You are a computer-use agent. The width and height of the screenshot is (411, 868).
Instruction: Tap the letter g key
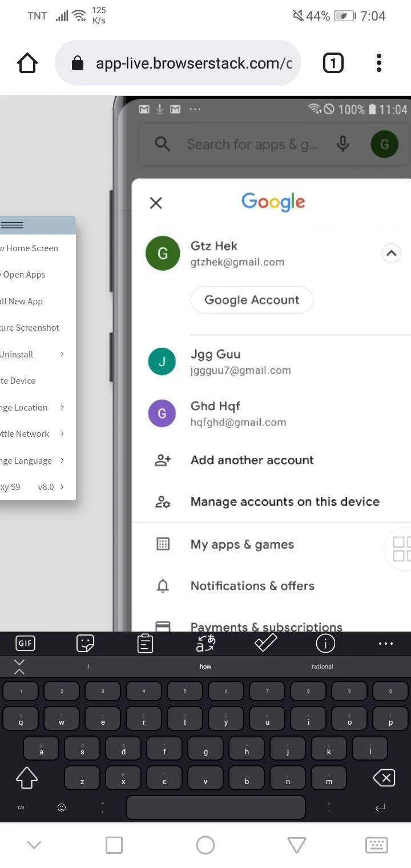pos(205,748)
